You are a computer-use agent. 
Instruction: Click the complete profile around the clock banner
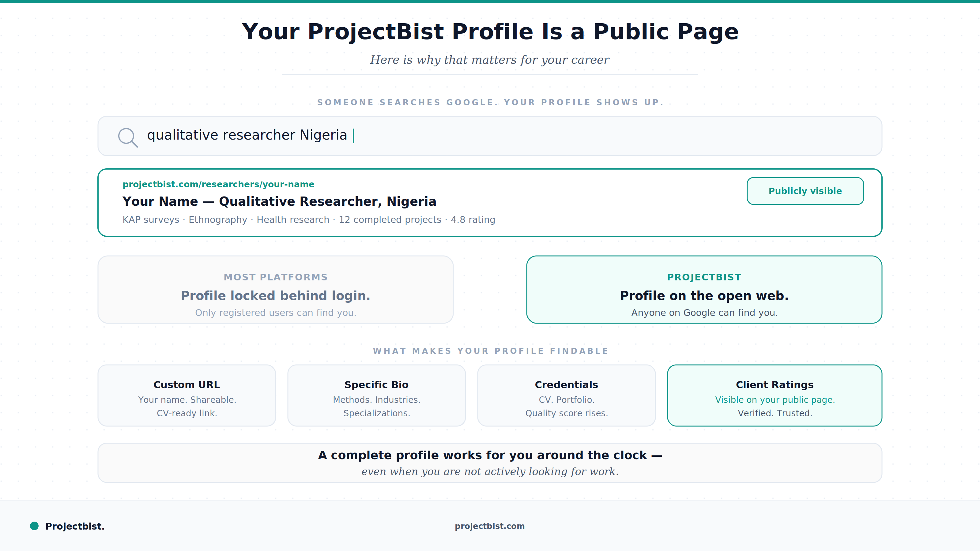489,463
